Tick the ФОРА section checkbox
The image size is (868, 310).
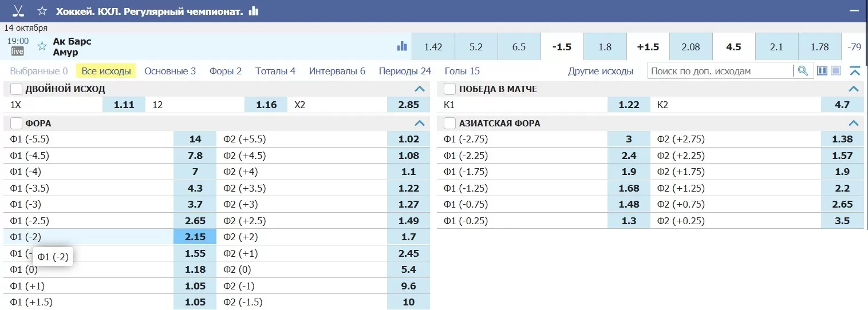(x=17, y=124)
